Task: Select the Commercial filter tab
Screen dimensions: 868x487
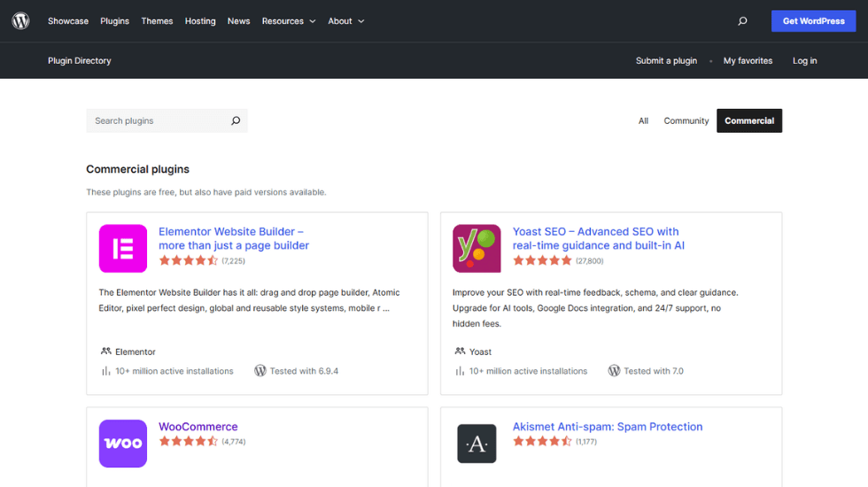Action: (749, 120)
